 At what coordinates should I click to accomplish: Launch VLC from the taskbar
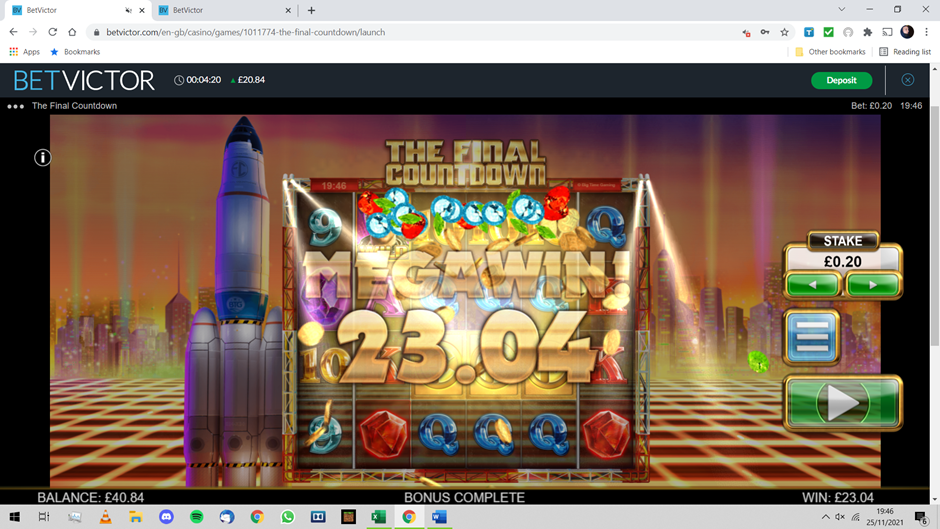click(x=105, y=517)
